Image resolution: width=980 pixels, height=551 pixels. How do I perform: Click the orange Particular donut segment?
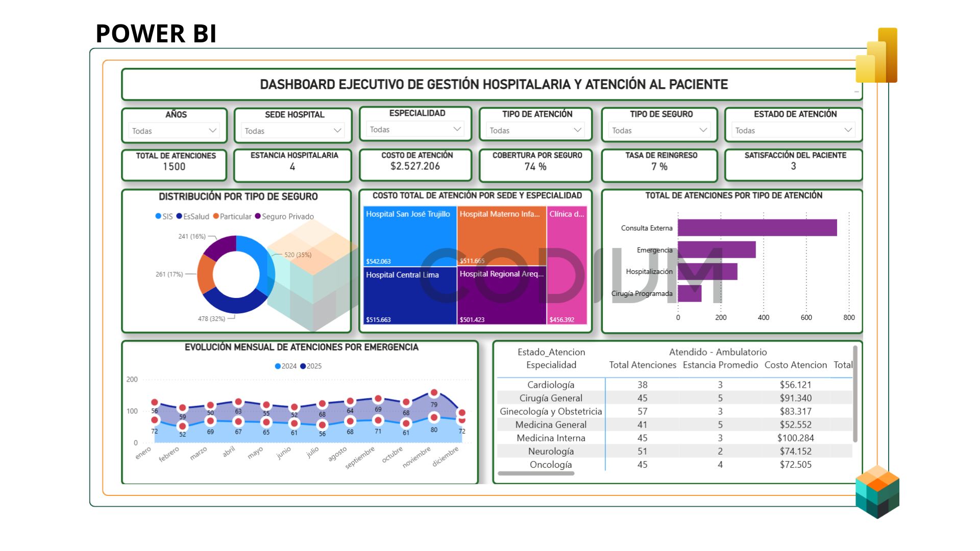tap(205, 274)
